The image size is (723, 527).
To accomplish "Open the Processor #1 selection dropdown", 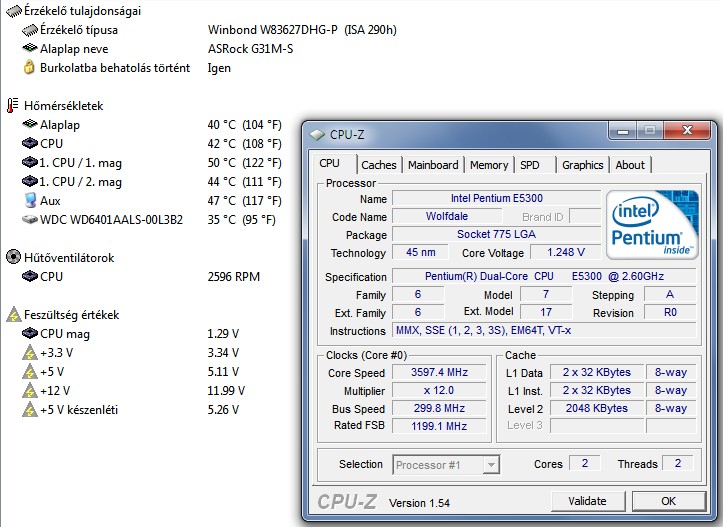I will (446, 464).
